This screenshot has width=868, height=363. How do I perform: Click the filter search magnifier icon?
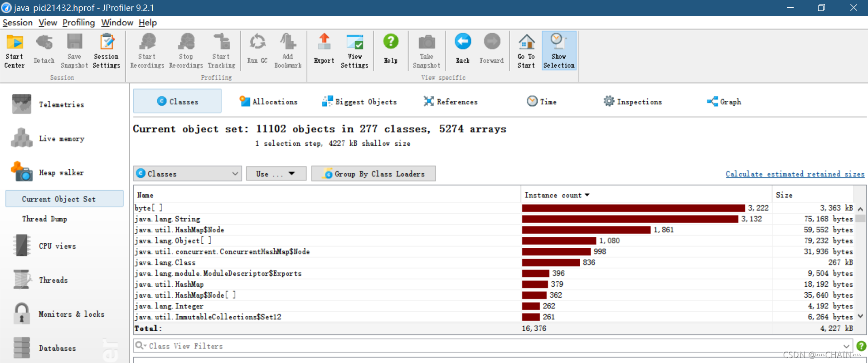[141, 345]
